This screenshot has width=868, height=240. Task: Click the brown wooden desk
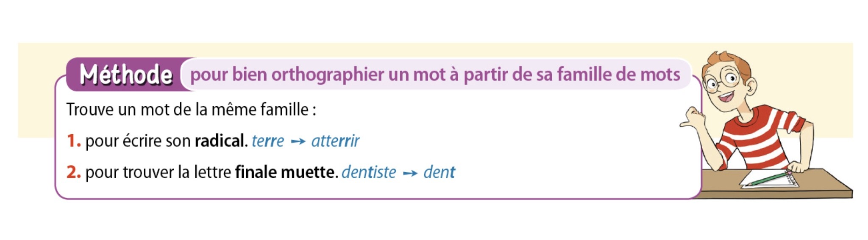pos(776,185)
